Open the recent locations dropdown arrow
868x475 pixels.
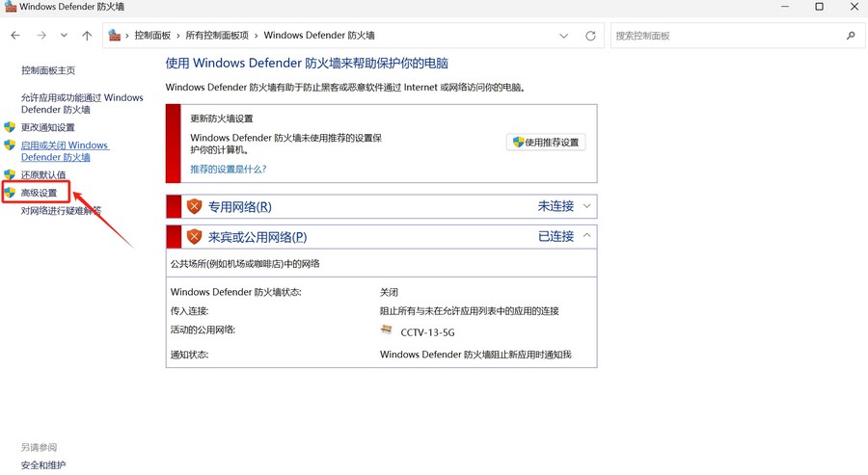pos(65,36)
